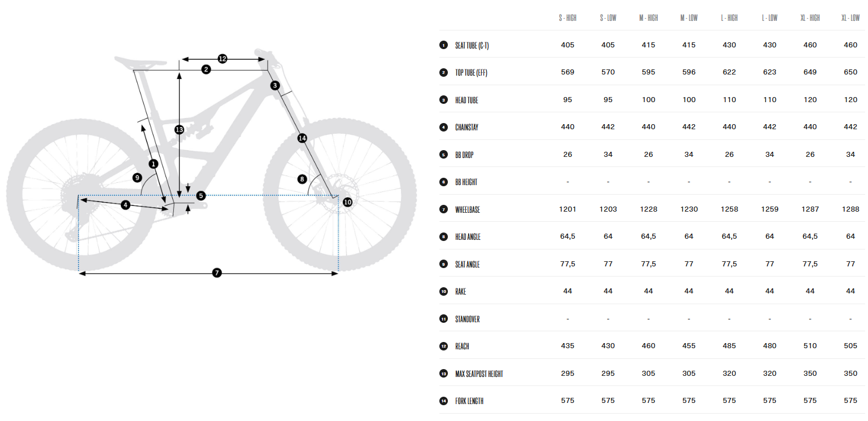Select the XL - LOW column header

click(x=850, y=18)
